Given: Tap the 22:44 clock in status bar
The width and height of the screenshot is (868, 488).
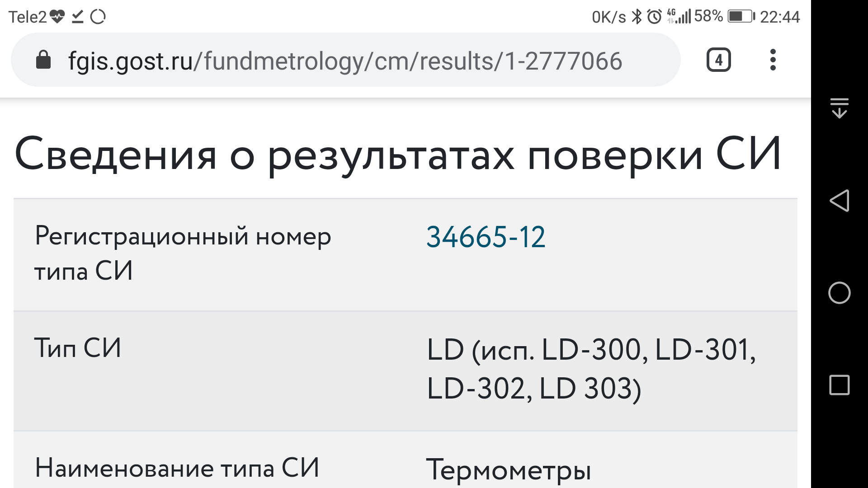Looking at the screenshot, I should [780, 17].
